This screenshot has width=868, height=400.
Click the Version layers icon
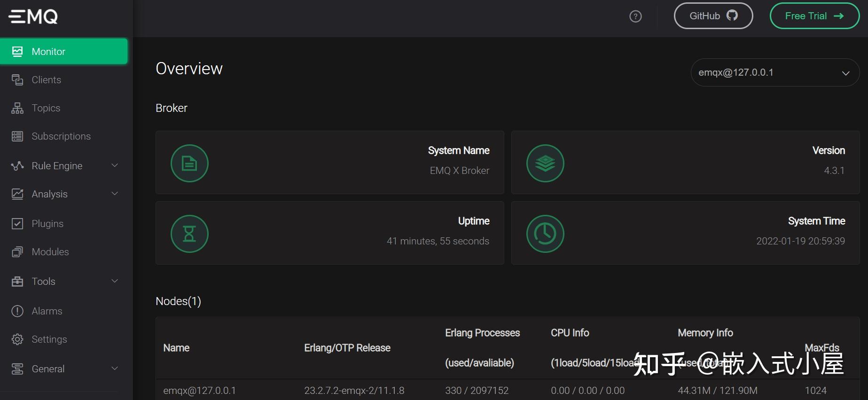pyautogui.click(x=545, y=163)
